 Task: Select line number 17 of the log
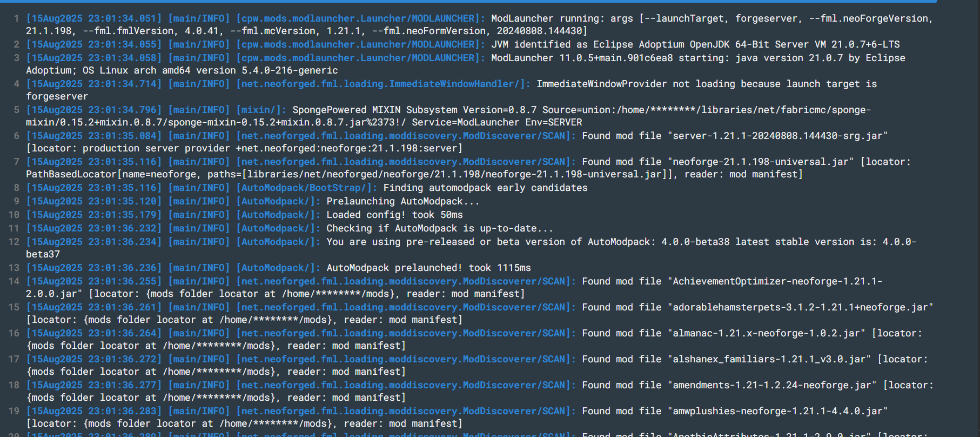click(14, 359)
